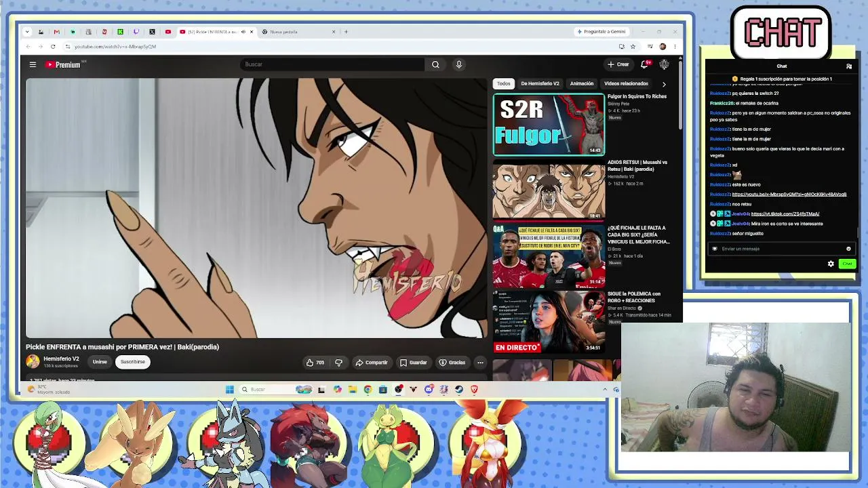868x488 pixels.
Task: Click the YouTube search magnifier button
Action: (x=435, y=64)
